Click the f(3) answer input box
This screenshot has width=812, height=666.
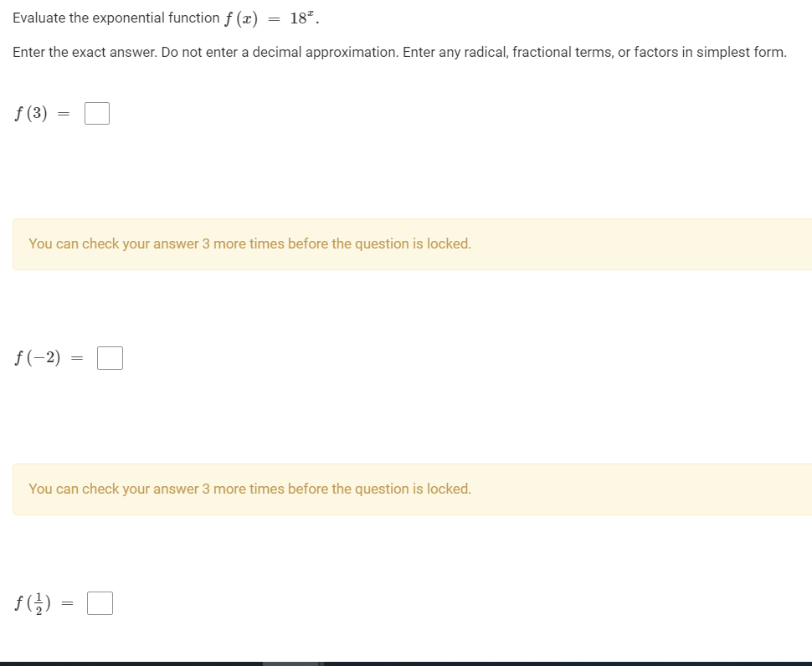[96, 112]
